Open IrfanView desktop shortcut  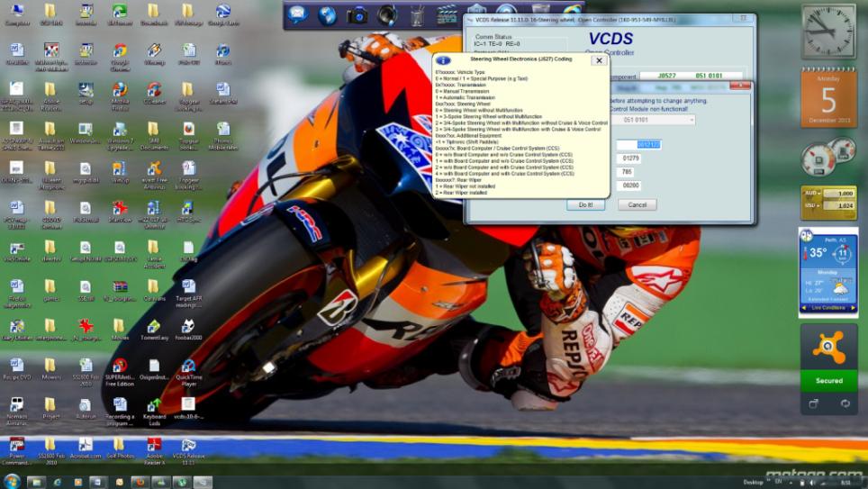tap(120, 212)
